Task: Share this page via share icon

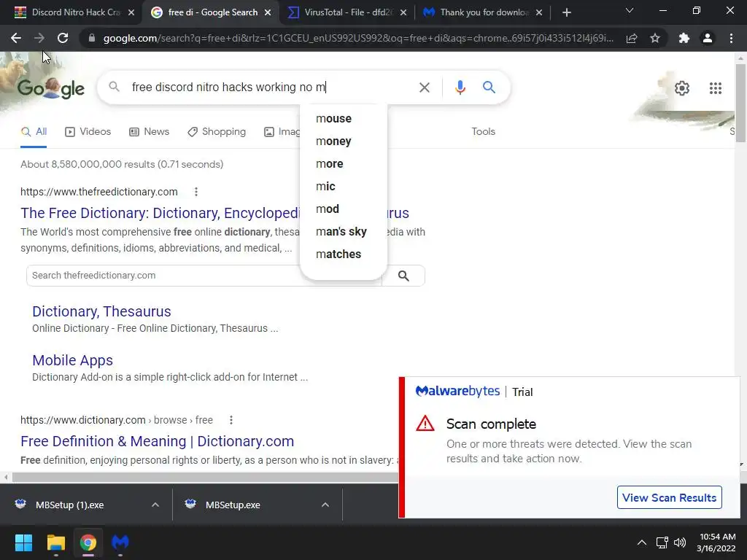Action: click(x=632, y=38)
